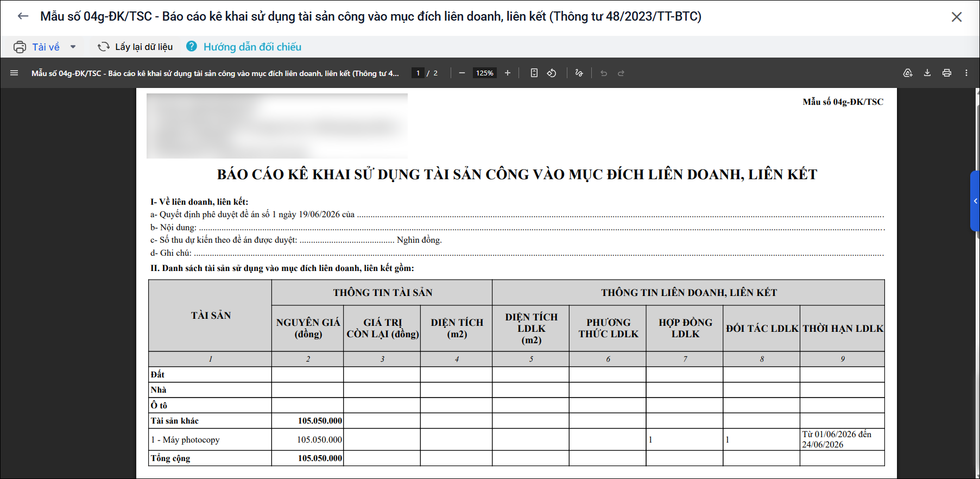Click Lấy lại dữ liệu
Image resolution: width=980 pixels, height=479 pixels.
click(x=144, y=47)
